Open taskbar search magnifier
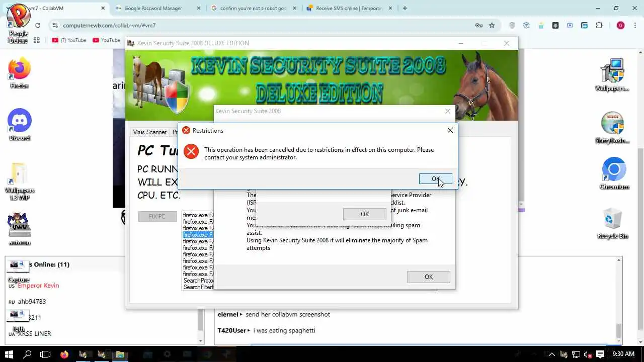 tap(28, 354)
